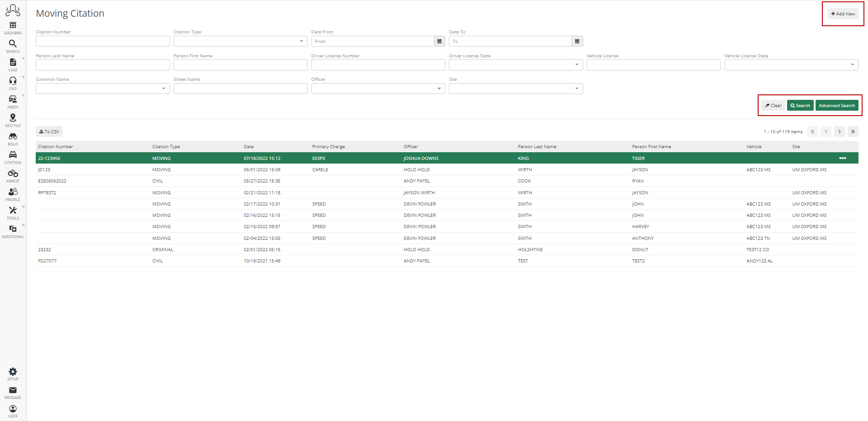This screenshot has height=421, width=868.
Task: Open Advanced Search options
Action: [836, 105]
